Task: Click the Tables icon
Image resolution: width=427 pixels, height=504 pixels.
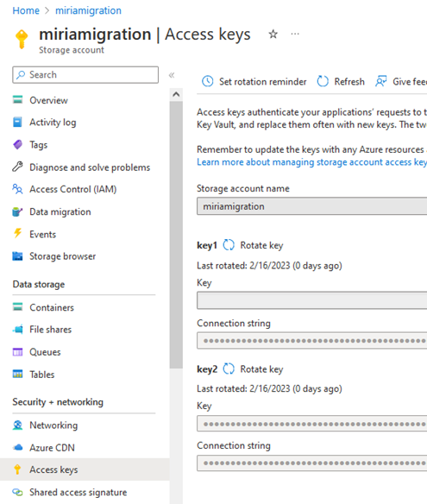Action: point(17,375)
